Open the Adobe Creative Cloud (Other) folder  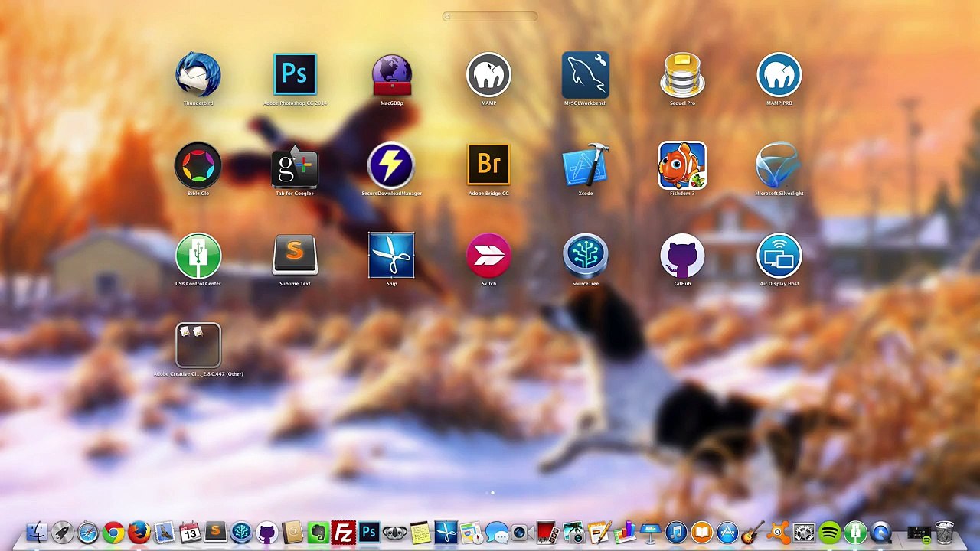tap(198, 346)
